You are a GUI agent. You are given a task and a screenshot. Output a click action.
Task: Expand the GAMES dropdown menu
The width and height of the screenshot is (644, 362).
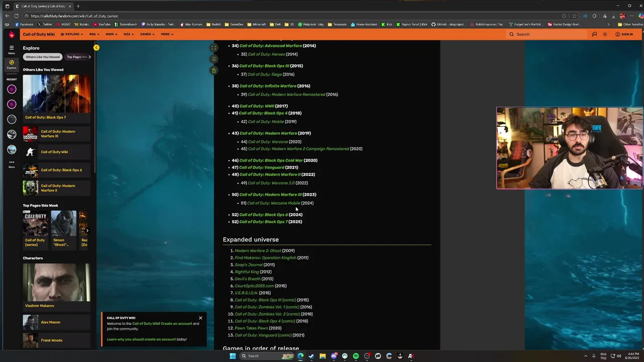click(x=147, y=34)
